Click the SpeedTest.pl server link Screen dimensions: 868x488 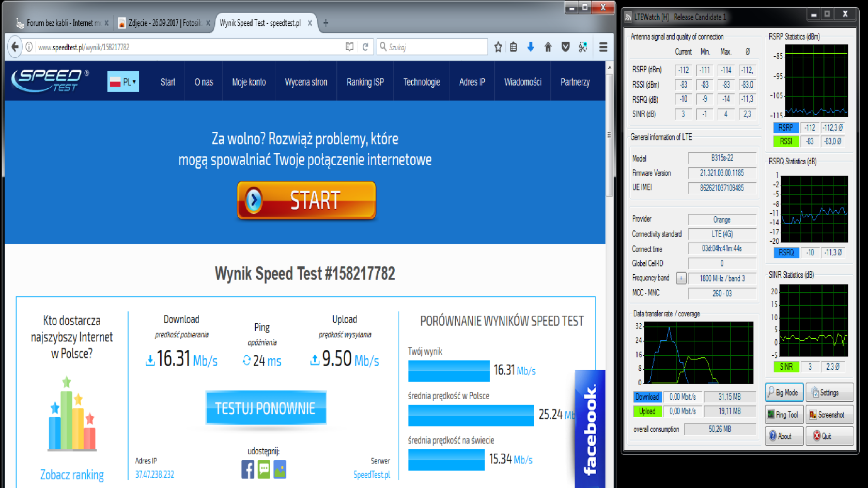371,475
